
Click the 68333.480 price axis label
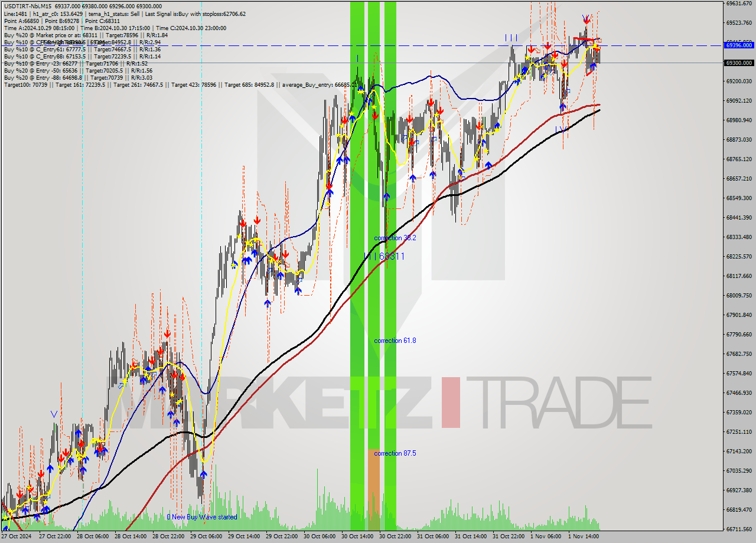pos(739,237)
